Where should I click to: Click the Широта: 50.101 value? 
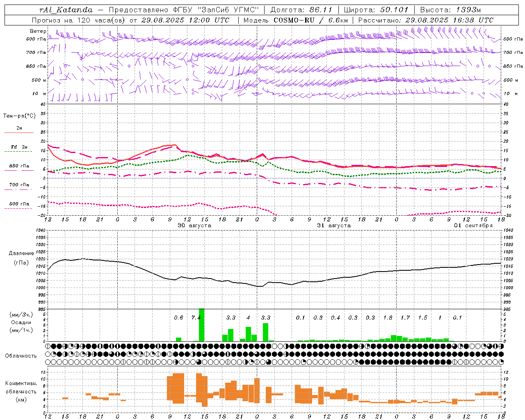377,10
